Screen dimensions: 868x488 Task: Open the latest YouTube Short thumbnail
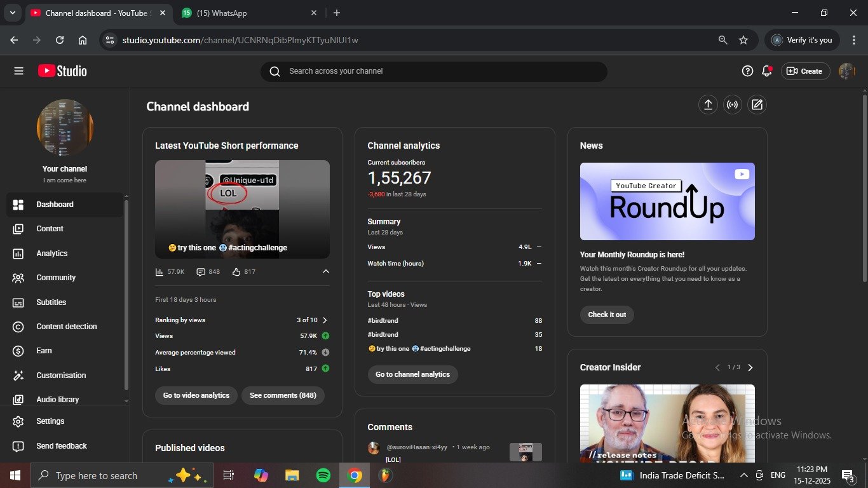tap(242, 209)
